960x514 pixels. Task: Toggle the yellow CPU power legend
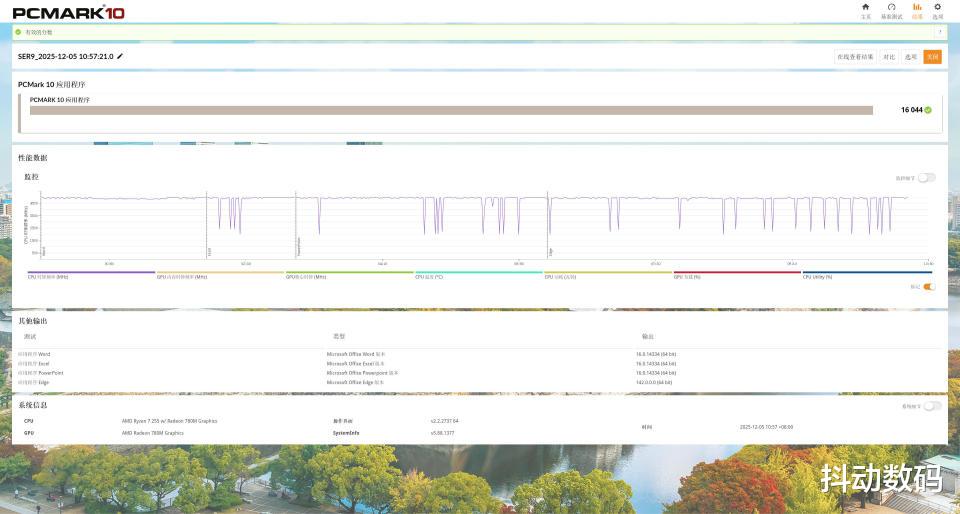(x=607, y=275)
